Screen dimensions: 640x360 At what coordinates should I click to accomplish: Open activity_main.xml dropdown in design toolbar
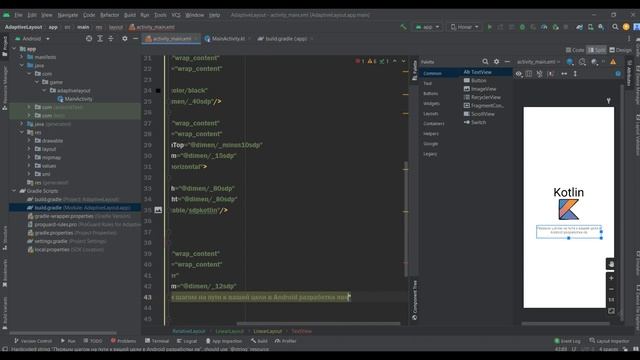point(539,62)
